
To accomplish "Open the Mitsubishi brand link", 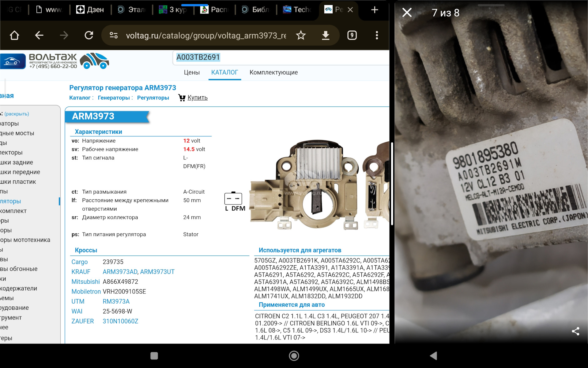I will (85, 282).
